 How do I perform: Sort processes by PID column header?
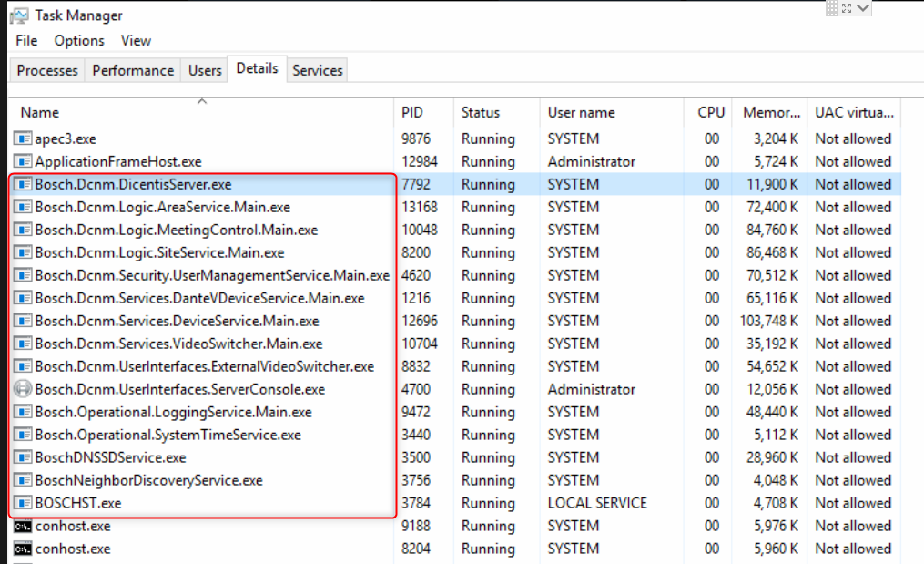tap(411, 112)
